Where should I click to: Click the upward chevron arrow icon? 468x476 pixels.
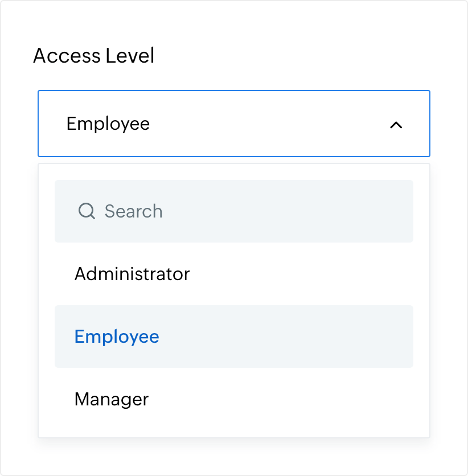point(396,125)
